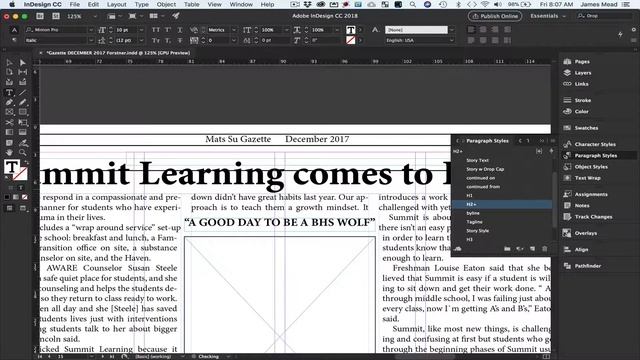640x360 pixels.
Task: Click the GPU performance rocket icon
Action: (x=176, y=16)
